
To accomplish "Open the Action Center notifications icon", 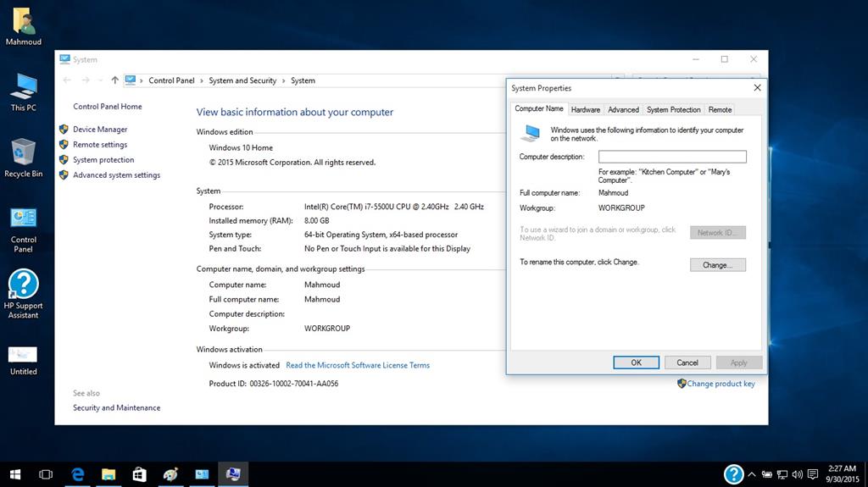I will 813,474.
